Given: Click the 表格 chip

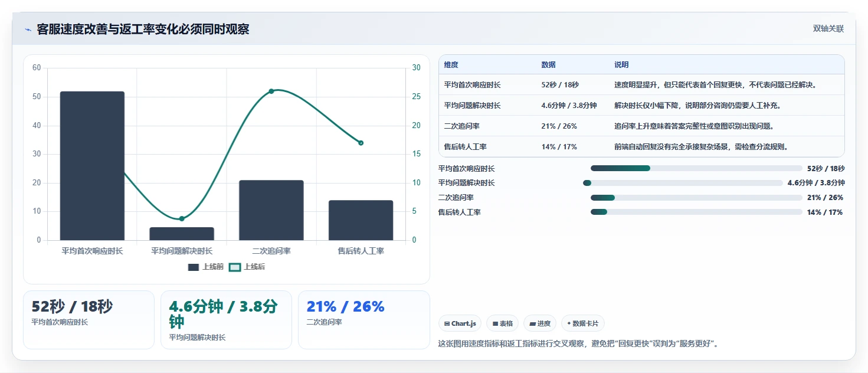Looking at the screenshot, I should click(502, 323).
